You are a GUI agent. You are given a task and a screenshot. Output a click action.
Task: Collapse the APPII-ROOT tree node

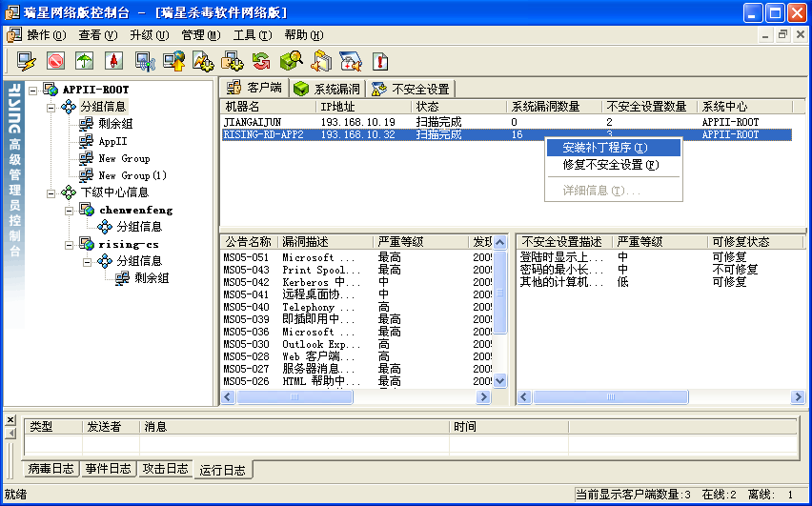point(33,91)
